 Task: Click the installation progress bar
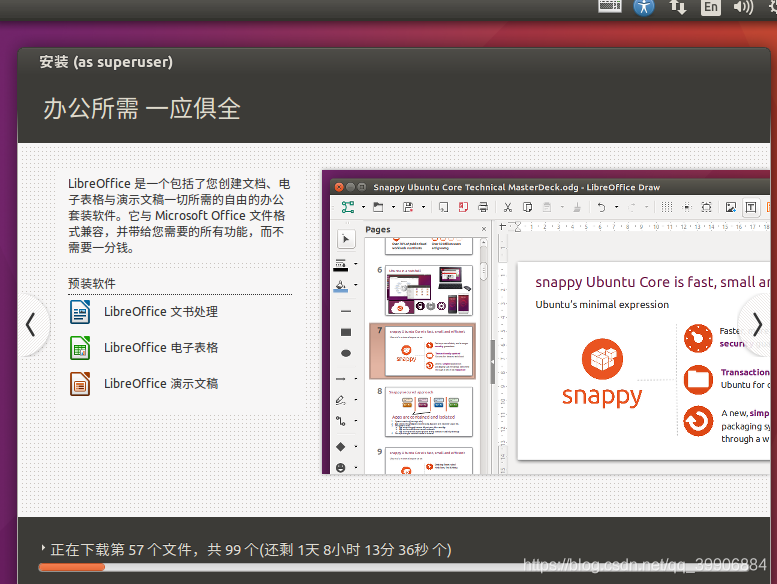point(393,567)
